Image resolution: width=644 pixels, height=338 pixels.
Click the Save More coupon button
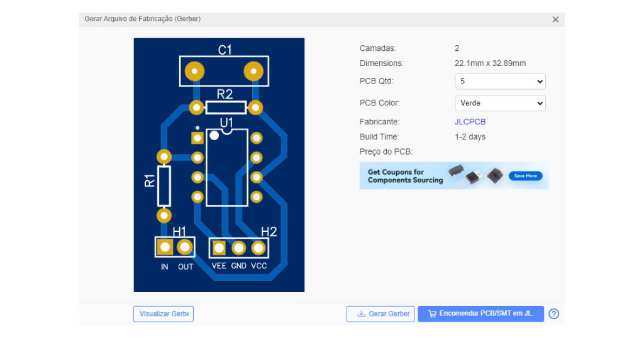(x=525, y=176)
